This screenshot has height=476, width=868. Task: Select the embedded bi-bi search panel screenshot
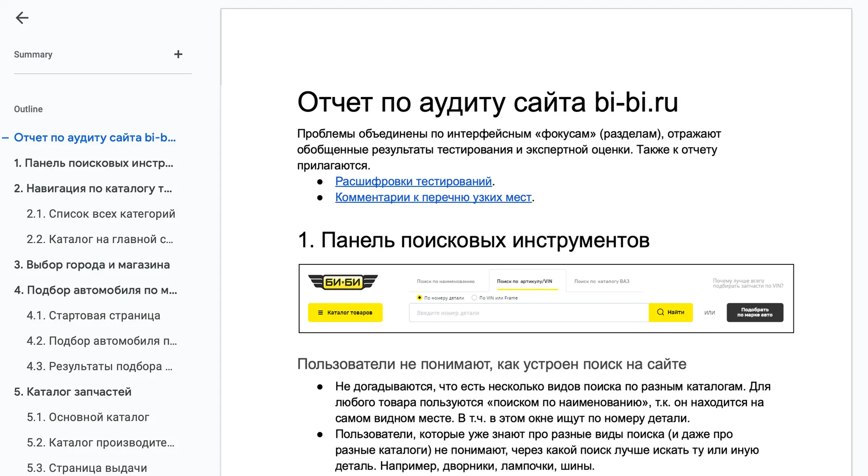pyautogui.click(x=546, y=298)
